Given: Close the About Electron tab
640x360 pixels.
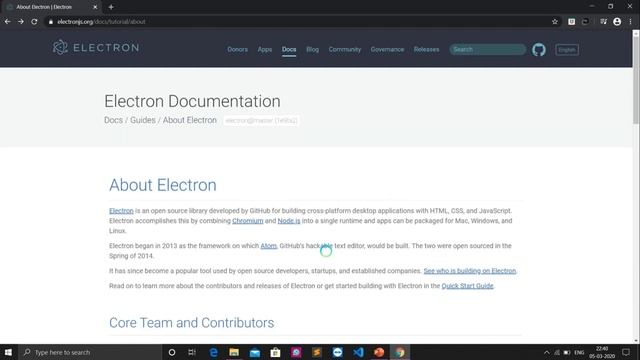Looking at the screenshot, I should coord(95,7).
